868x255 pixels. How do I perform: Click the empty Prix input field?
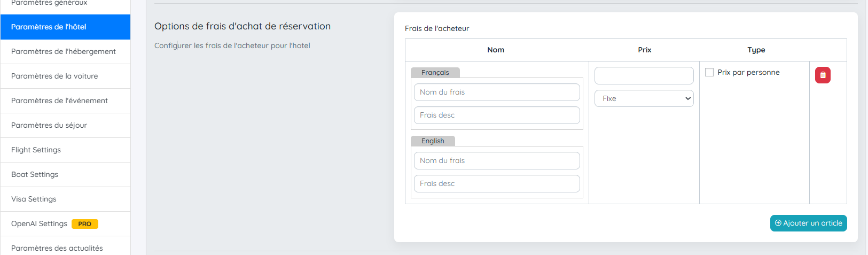point(644,75)
